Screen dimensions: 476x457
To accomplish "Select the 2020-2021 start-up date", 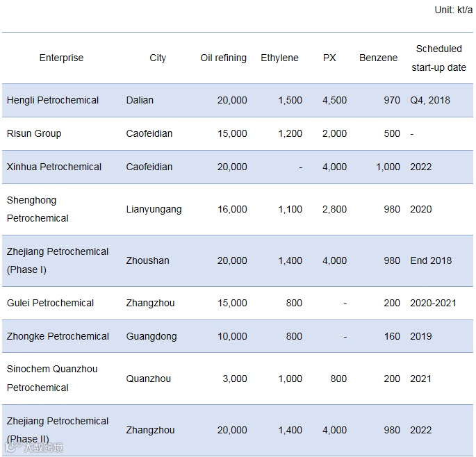I will [x=433, y=303].
